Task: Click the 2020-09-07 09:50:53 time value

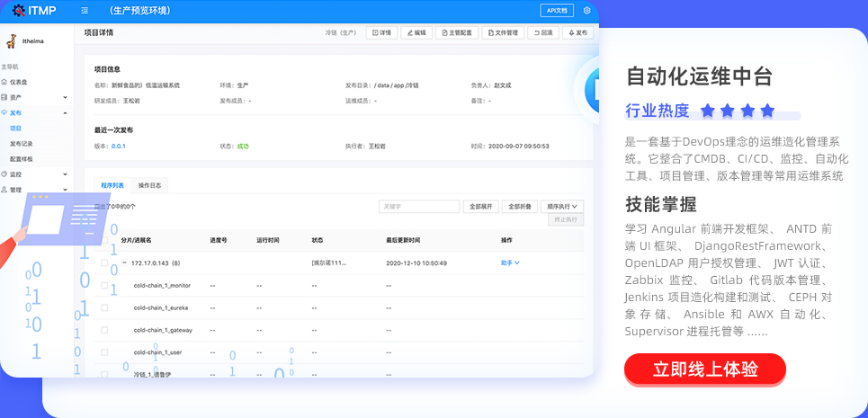Action: [518, 147]
